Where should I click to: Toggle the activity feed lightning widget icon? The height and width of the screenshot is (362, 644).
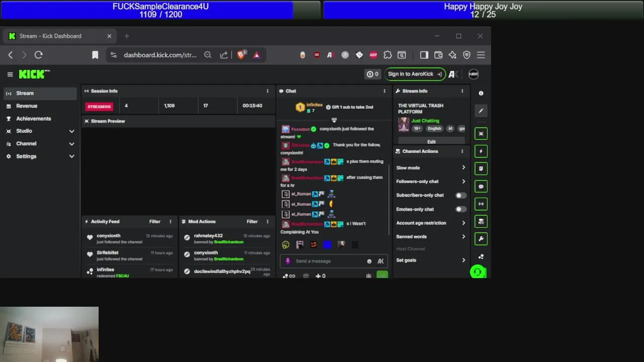pos(481,151)
